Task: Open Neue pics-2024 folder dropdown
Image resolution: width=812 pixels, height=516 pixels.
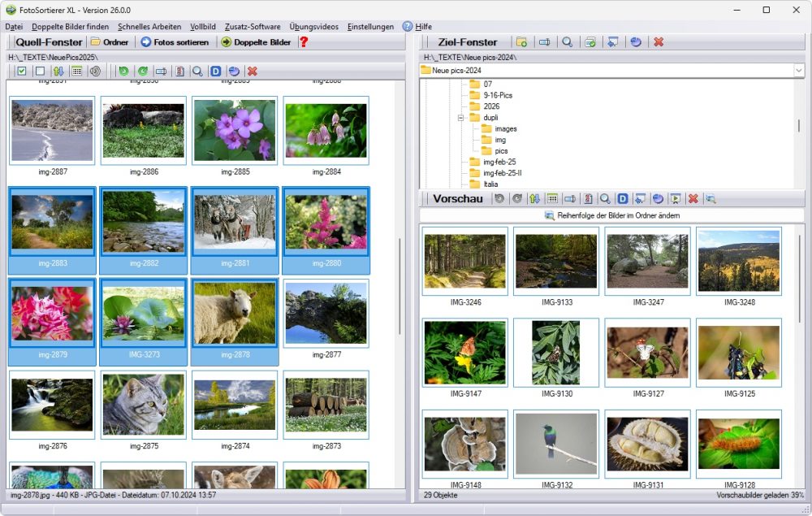Action: point(798,70)
